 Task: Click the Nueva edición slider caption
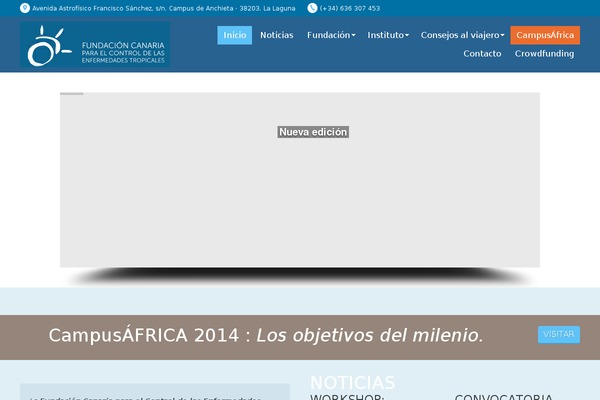[x=313, y=132]
